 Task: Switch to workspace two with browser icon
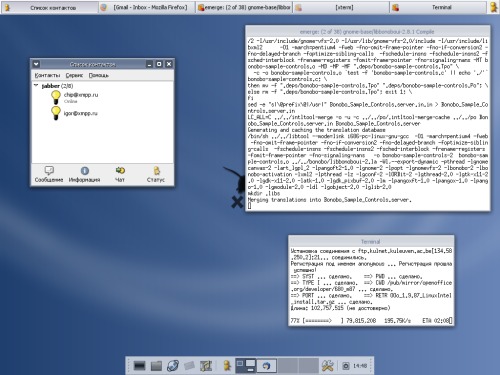pyautogui.click(x=266, y=366)
